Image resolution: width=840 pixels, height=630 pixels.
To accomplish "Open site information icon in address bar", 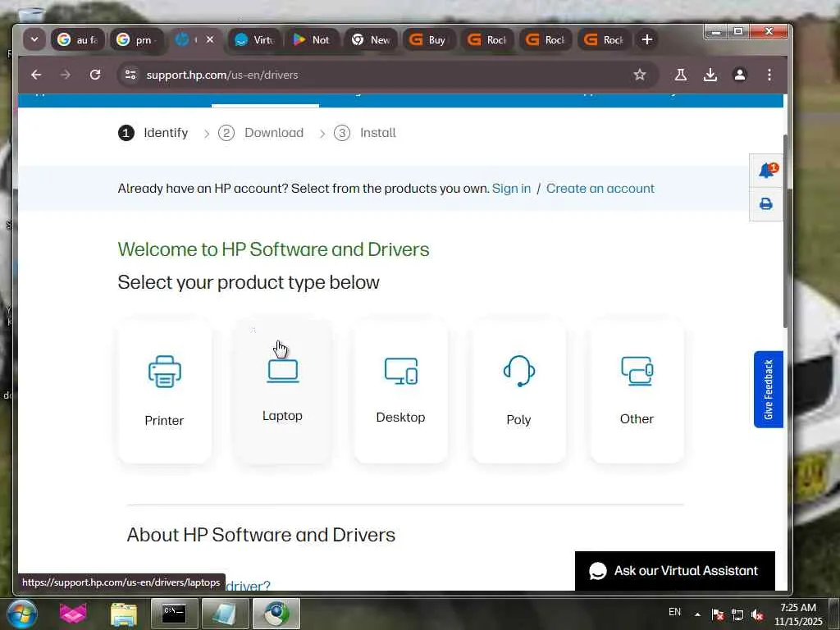I will click(x=130, y=75).
